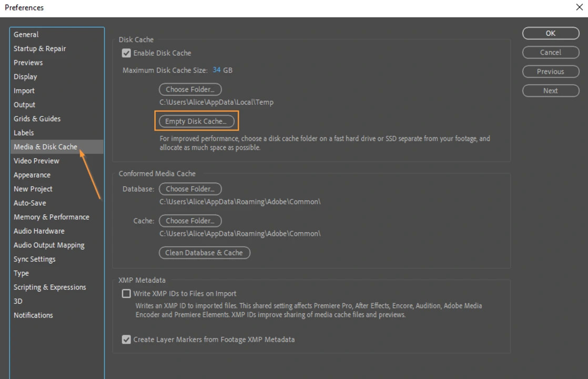This screenshot has height=379, width=588.
Task: Close the Preferences window with X
Action: tap(579, 7)
